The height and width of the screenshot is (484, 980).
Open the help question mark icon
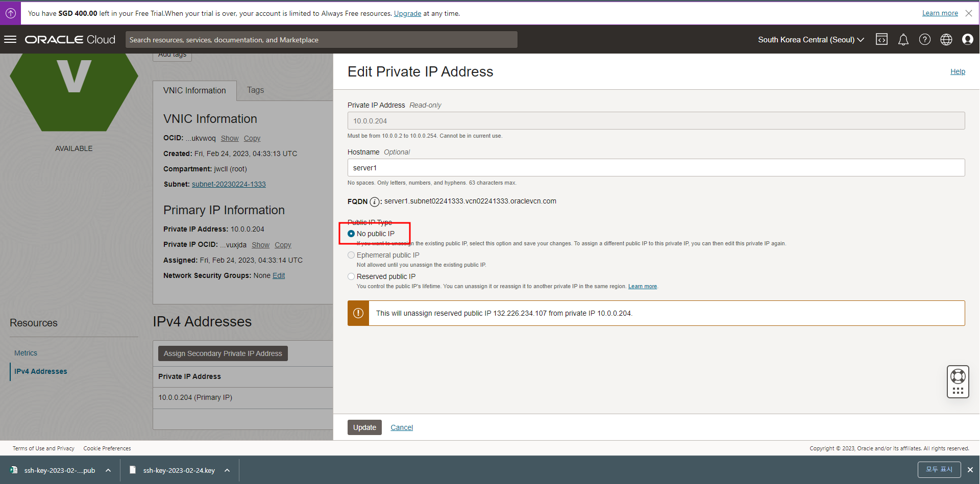tap(924, 39)
